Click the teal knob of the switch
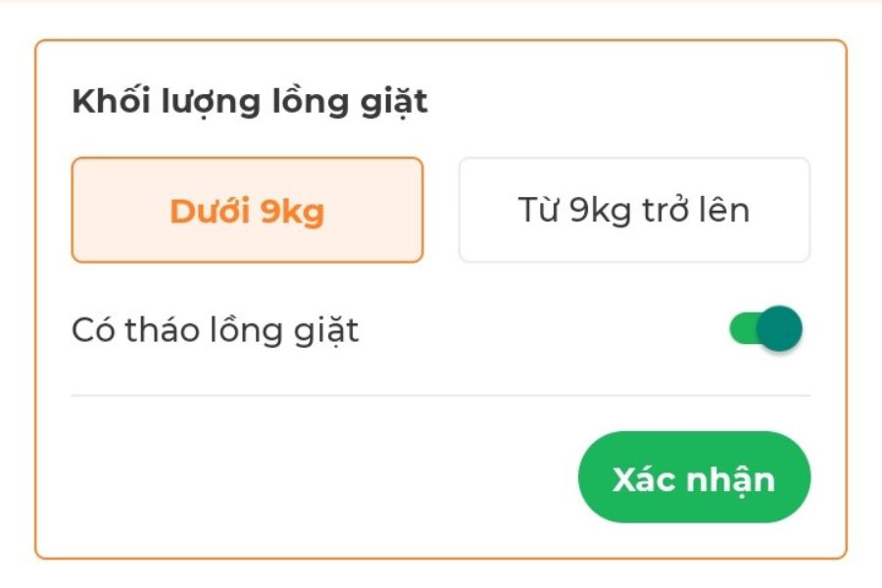 coord(780,329)
